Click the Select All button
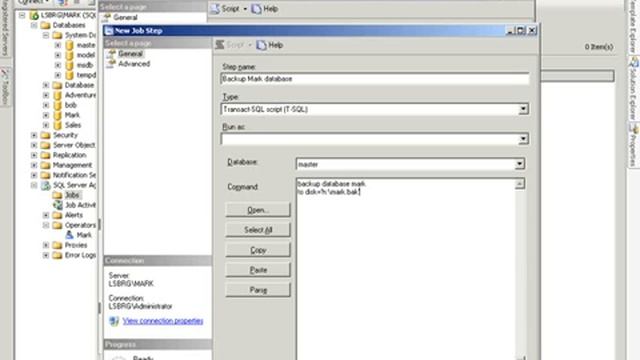The image size is (640, 360). tap(258, 230)
